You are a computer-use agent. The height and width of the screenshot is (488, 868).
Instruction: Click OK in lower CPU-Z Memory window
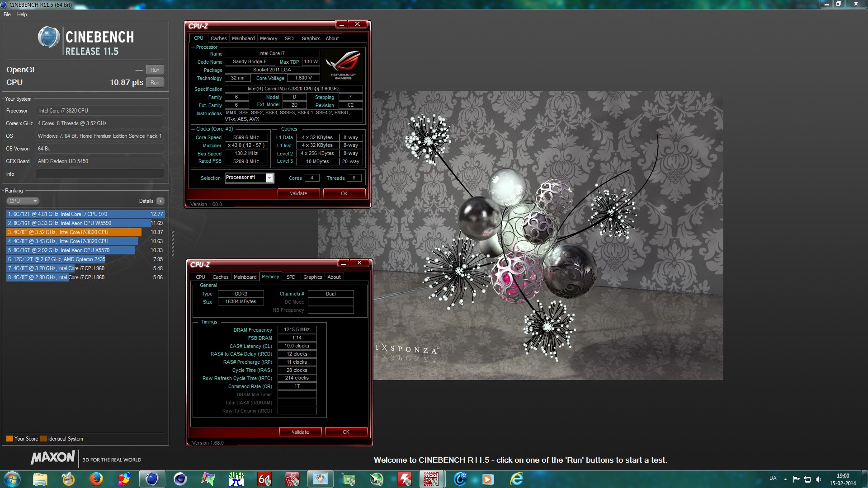point(346,432)
